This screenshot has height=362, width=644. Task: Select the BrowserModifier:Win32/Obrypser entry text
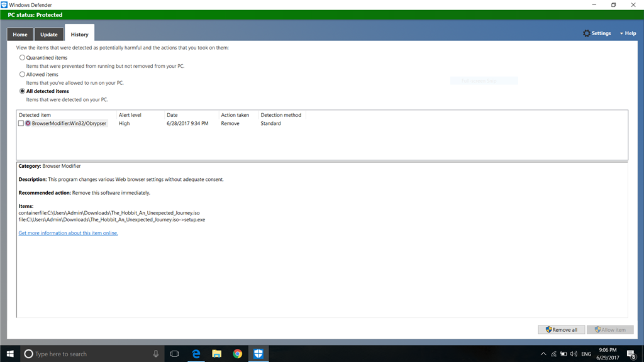(x=69, y=123)
